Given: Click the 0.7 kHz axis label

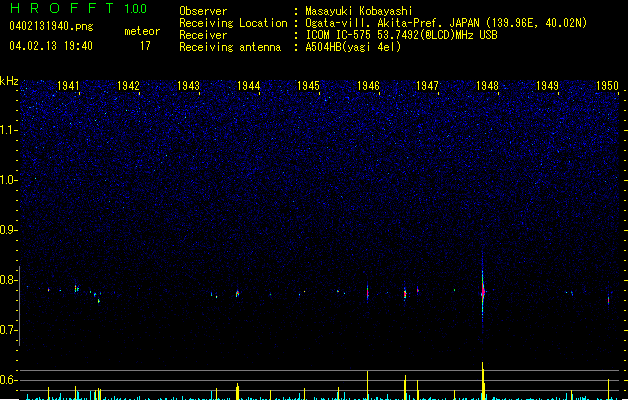Looking at the screenshot, I should [x=8, y=330].
